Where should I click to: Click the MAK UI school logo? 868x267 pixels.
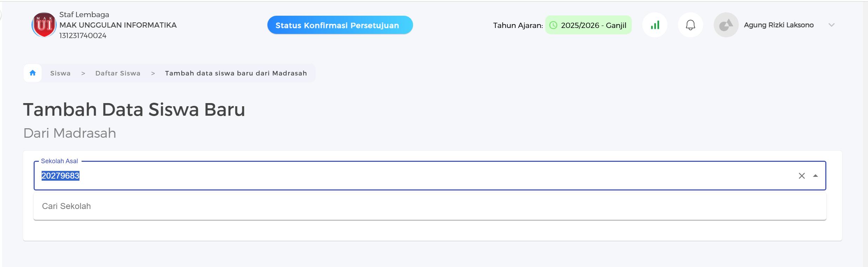click(x=44, y=25)
